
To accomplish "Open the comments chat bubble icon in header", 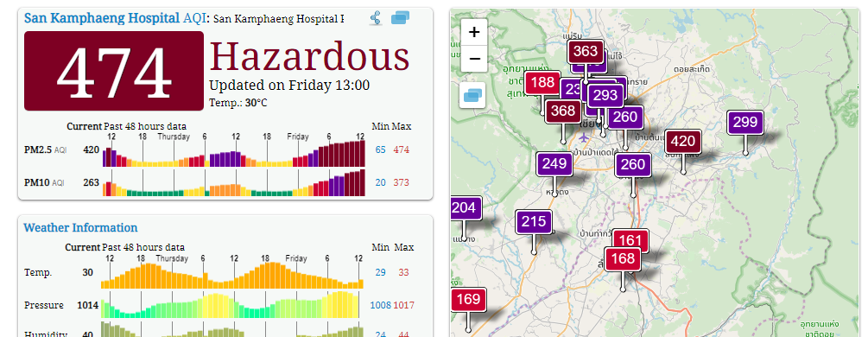I will click(x=400, y=18).
